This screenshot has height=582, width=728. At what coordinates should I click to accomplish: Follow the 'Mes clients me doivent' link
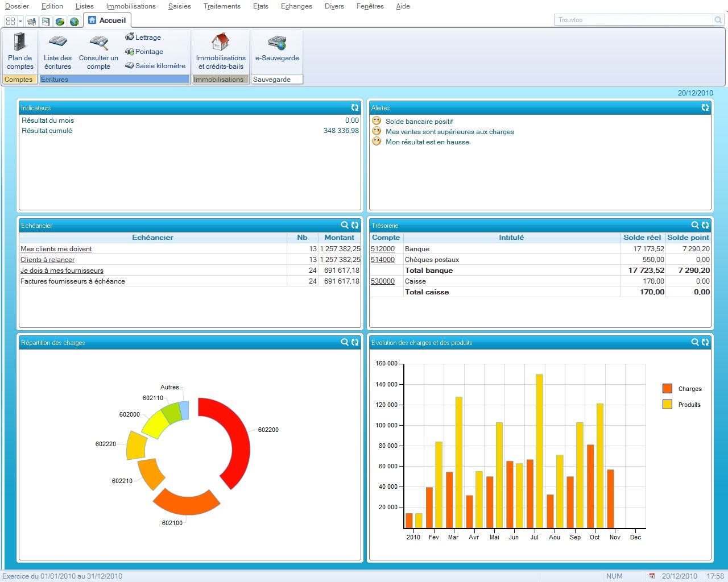tap(56, 249)
